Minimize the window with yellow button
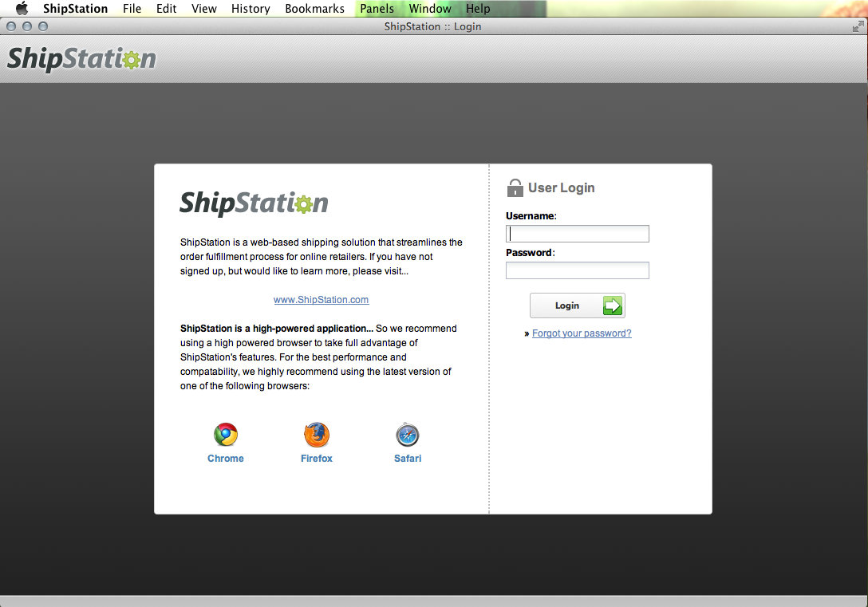The height and width of the screenshot is (607, 868). 27,26
